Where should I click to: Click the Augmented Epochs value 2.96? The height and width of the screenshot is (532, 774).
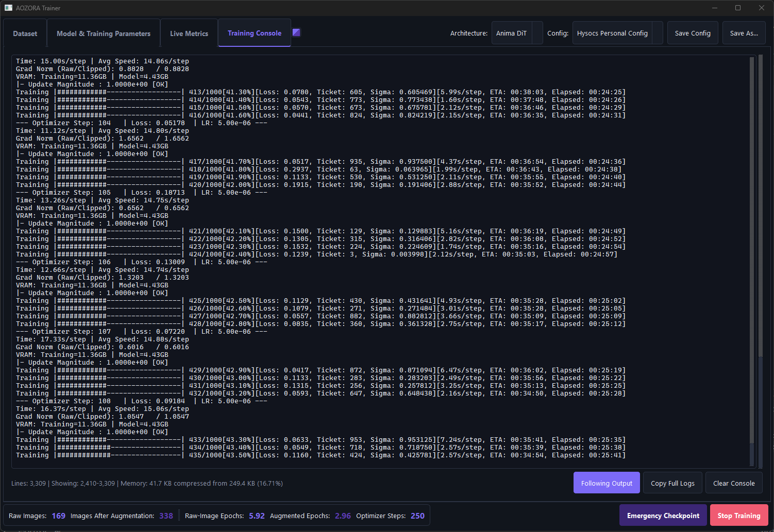click(x=343, y=516)
